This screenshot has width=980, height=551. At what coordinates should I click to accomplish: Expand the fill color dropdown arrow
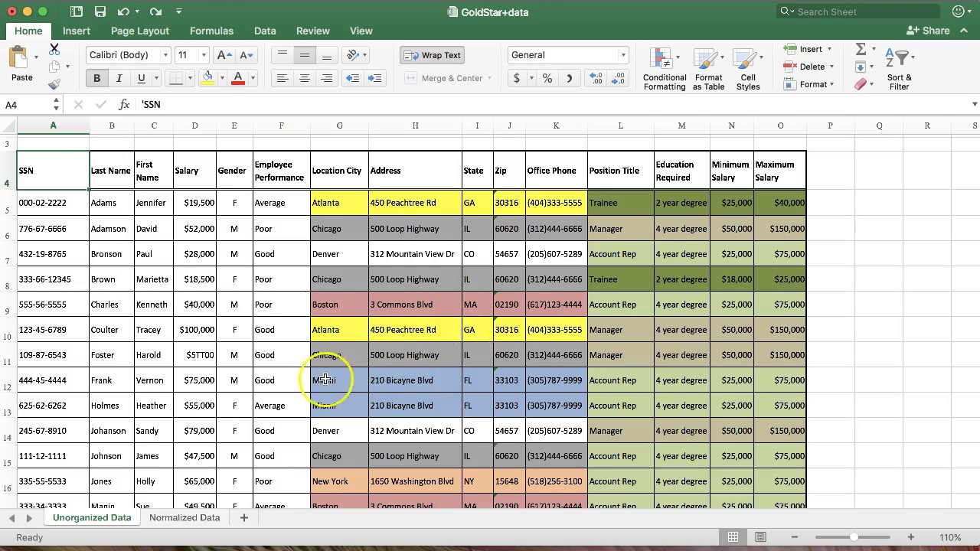(x=222, y=78)
